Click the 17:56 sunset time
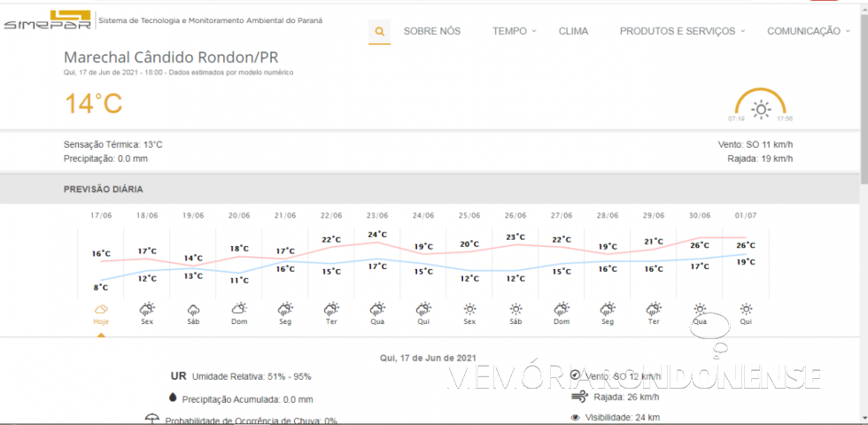 [x=785, y=119]
